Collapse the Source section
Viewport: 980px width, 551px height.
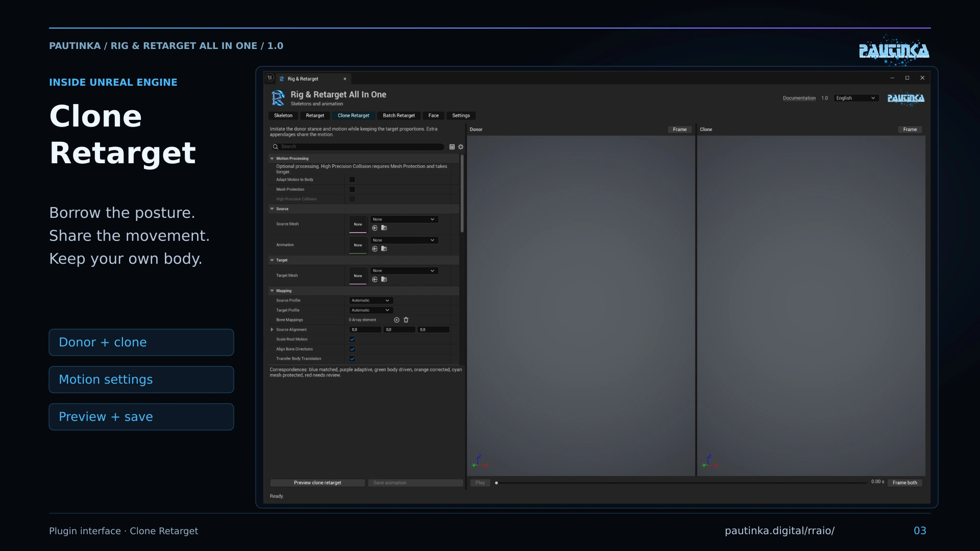pyautogui.click(x=272, y=209)
